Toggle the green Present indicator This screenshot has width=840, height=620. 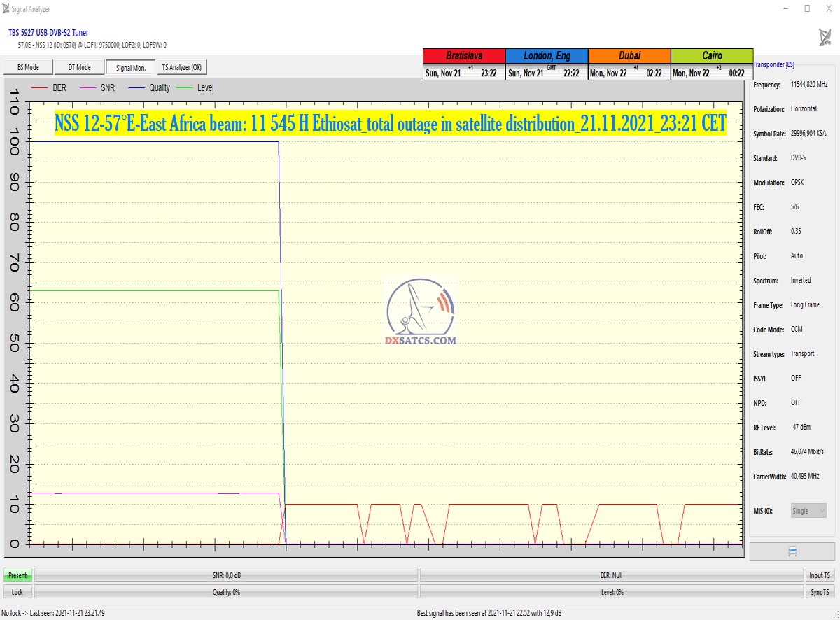(17, 575)
